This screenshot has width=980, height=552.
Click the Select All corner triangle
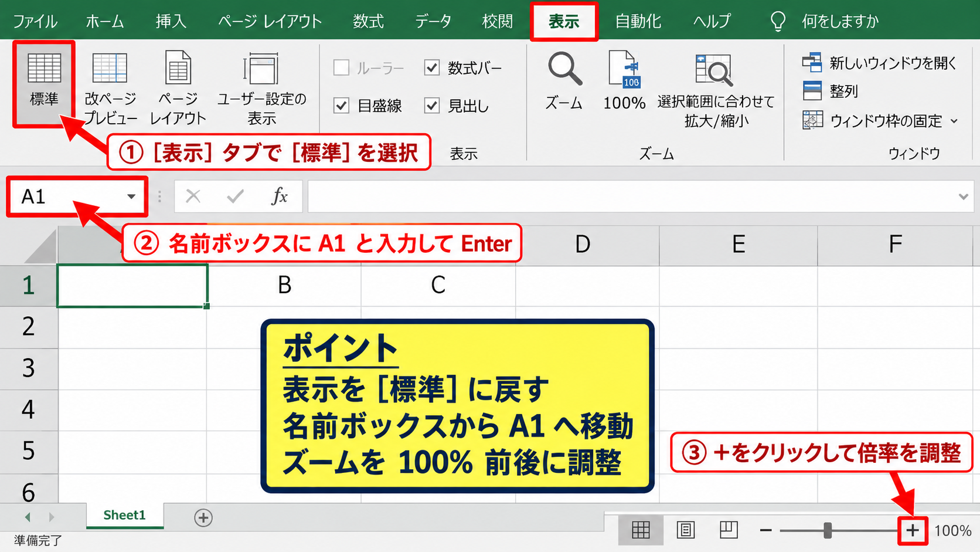point(40,246)
